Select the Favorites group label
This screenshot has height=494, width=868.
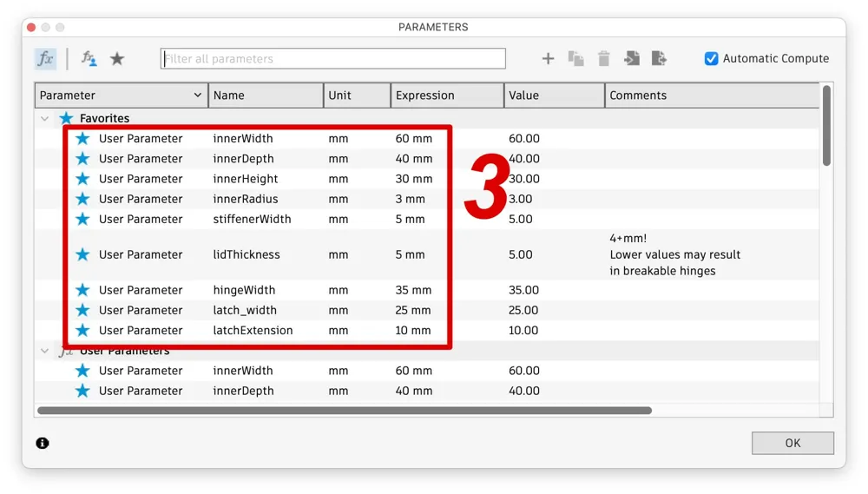[x=105, y=119]
